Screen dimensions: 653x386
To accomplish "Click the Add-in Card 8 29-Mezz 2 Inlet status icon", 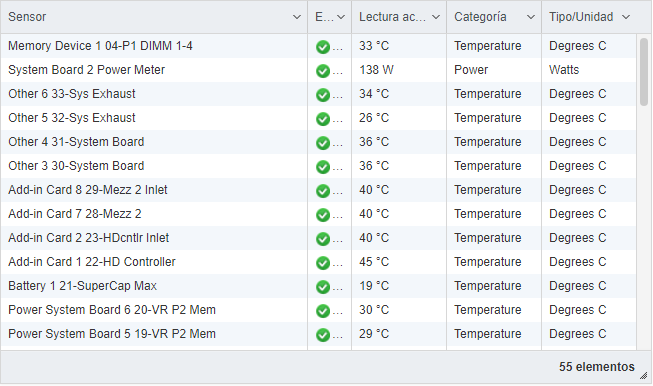I will 323,191.
